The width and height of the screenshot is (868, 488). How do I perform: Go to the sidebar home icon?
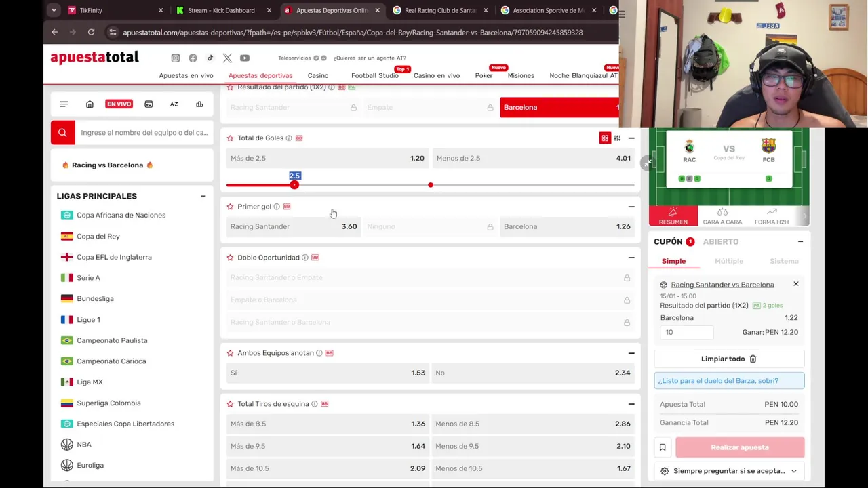[90, 104]
